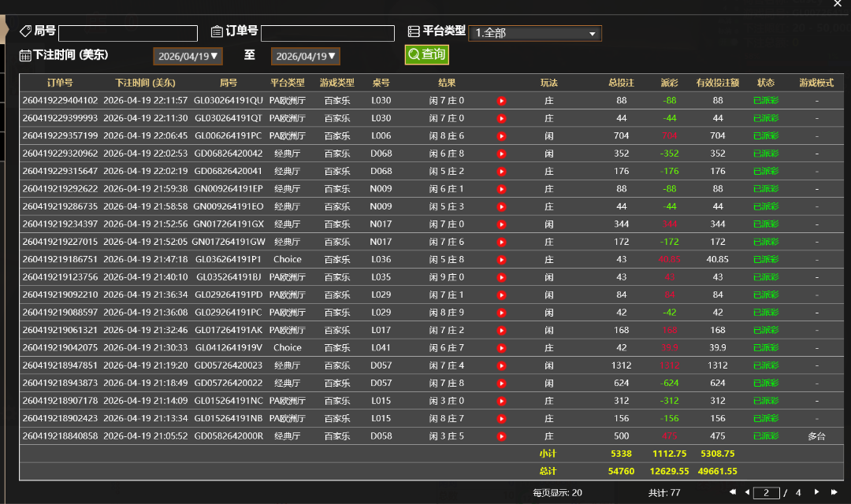Open replay for the Choice L036 row

click(x=501, y=259)
